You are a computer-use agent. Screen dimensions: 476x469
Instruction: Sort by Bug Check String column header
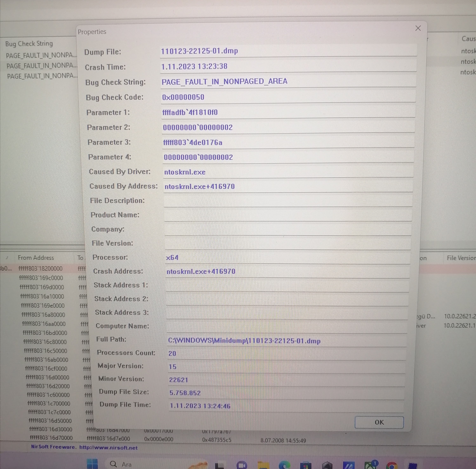[29, 44]
